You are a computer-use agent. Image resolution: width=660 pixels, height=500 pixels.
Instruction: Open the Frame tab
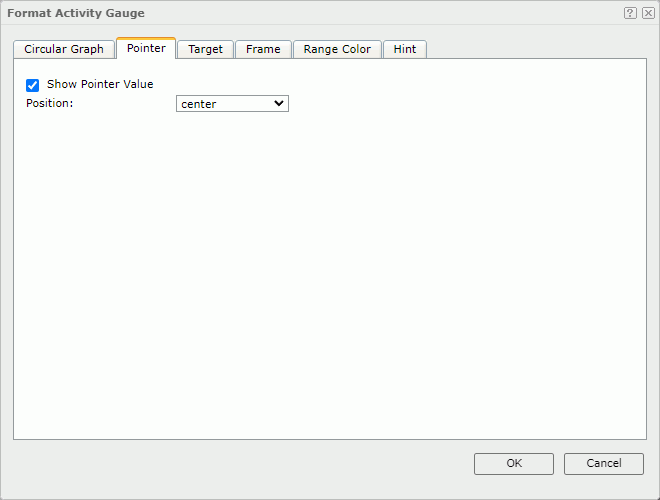[263, 49]
